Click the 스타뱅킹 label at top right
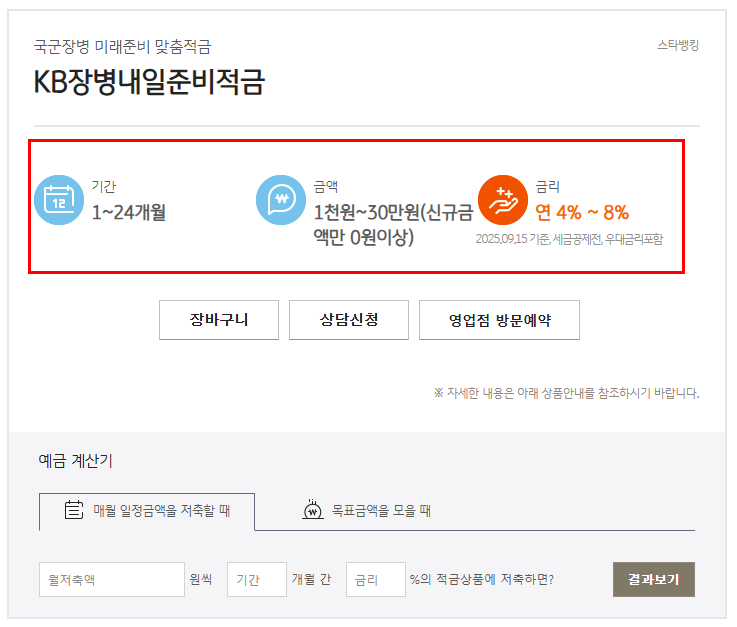The width and height of the screenshot is (737, 627). (678, 46)
